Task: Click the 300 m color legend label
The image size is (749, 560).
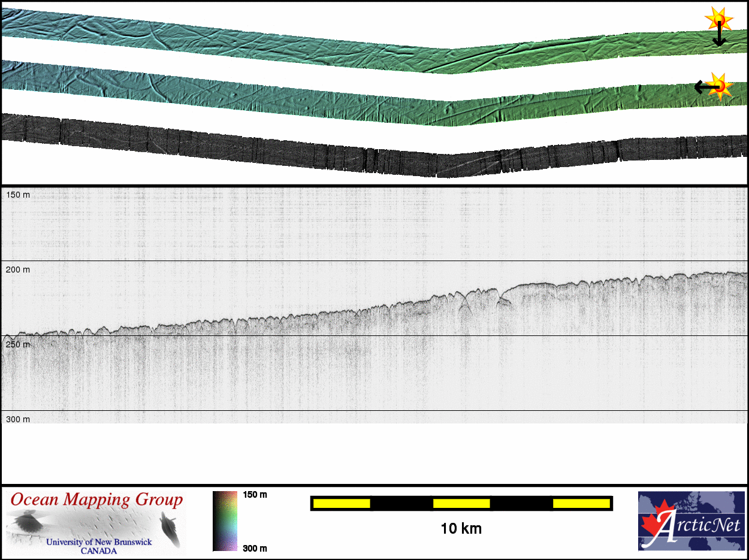Action: [255, 548]
